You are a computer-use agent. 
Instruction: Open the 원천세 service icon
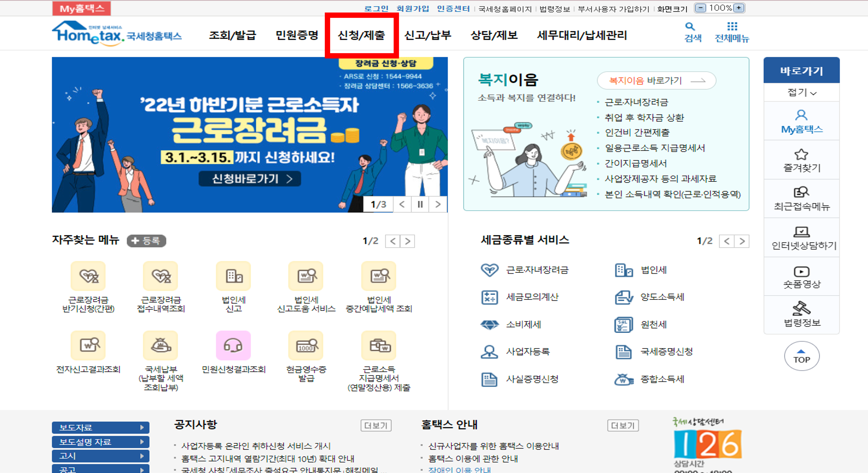coord(623,324)
